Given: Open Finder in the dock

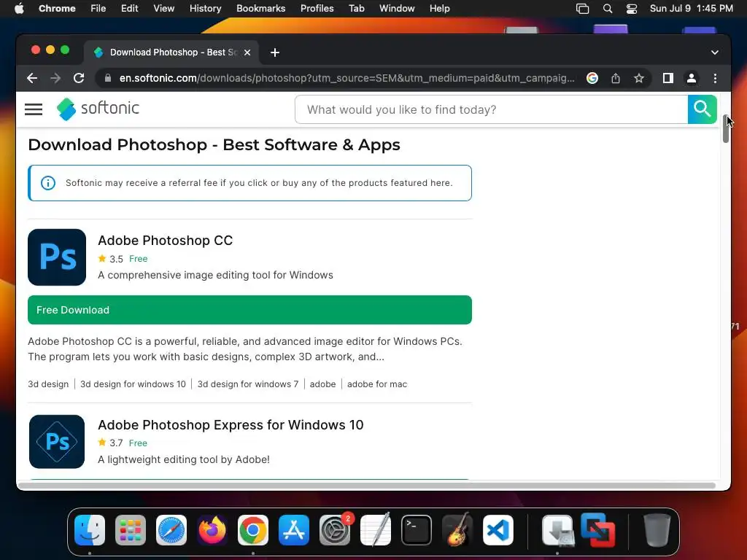Looking at the screenshot, I should (90, 530).
